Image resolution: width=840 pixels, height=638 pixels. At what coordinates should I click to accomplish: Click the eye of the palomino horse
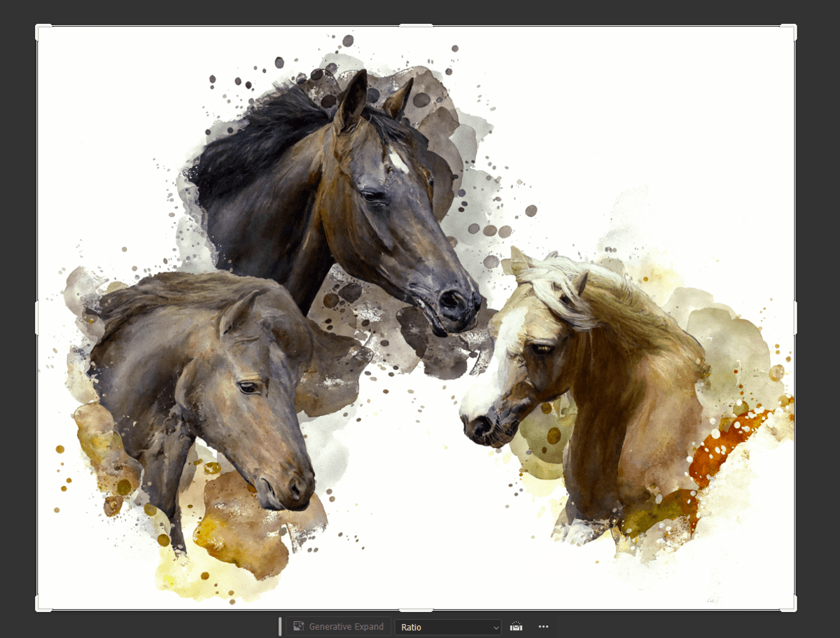coord(540,348)
